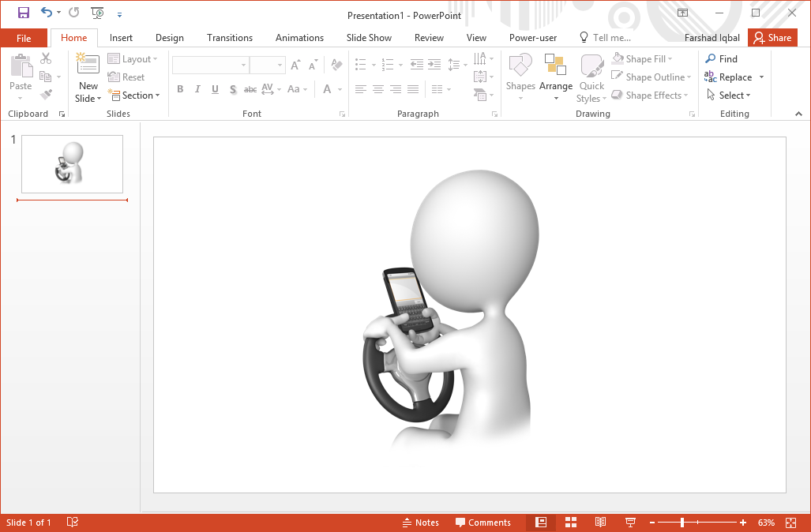
Task: Apply strikethrough formatting
Action: coord(250,89)
